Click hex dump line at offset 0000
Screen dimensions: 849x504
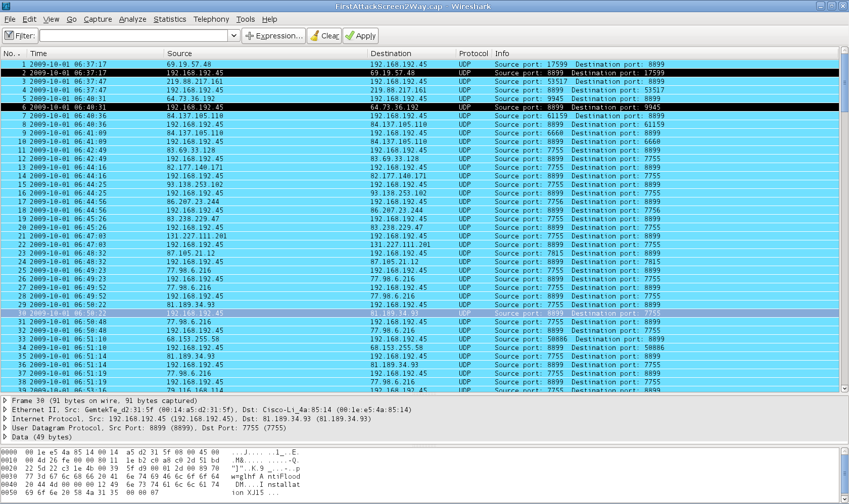(151, 452)
